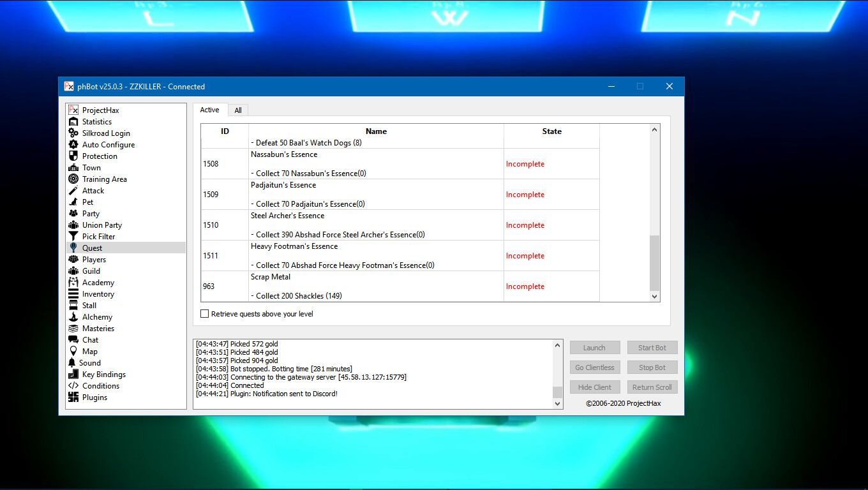Image resolution: width=868 pixels, height=490 pixels.
Task: Enable Retrieve quests above your level
Action: pyautogui.click(x=205, y=314)
